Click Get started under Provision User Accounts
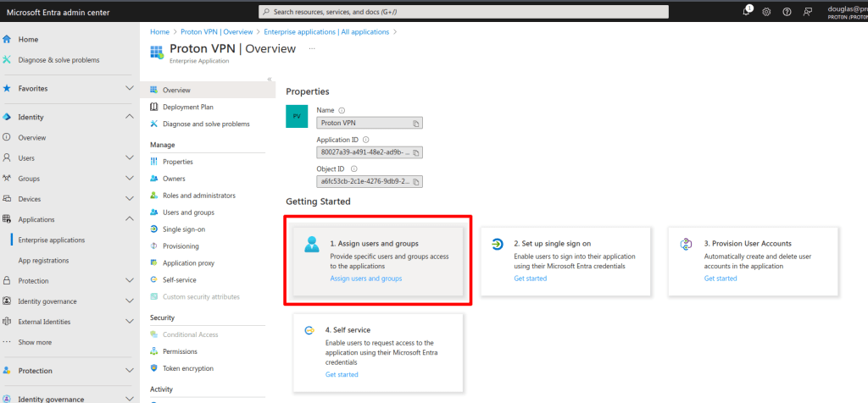This screenshot has height=403, width=868. pyautogui.click(x=721, y=279)
